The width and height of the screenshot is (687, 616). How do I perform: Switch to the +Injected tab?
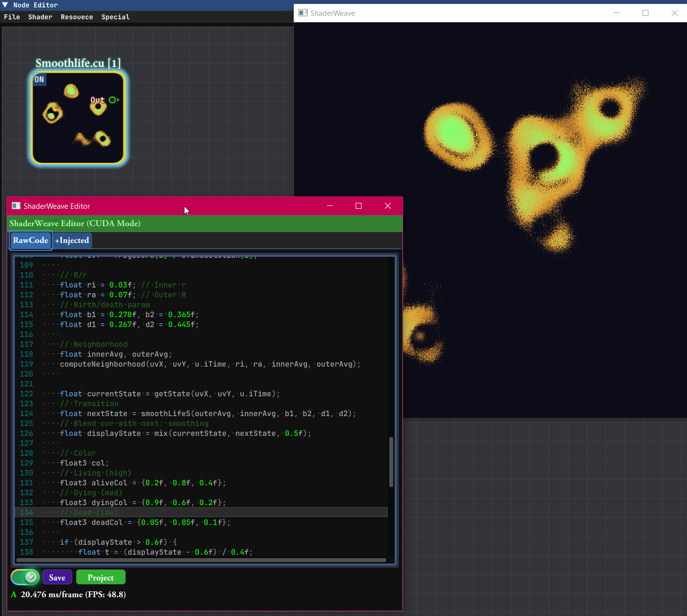72,240
